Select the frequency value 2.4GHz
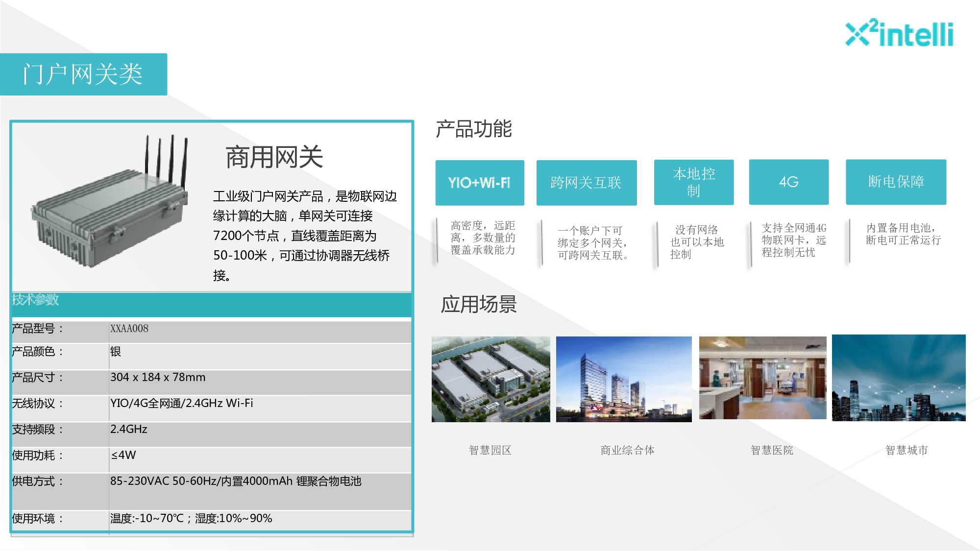This screenshot has width=980, height=551. pos(129,429)
